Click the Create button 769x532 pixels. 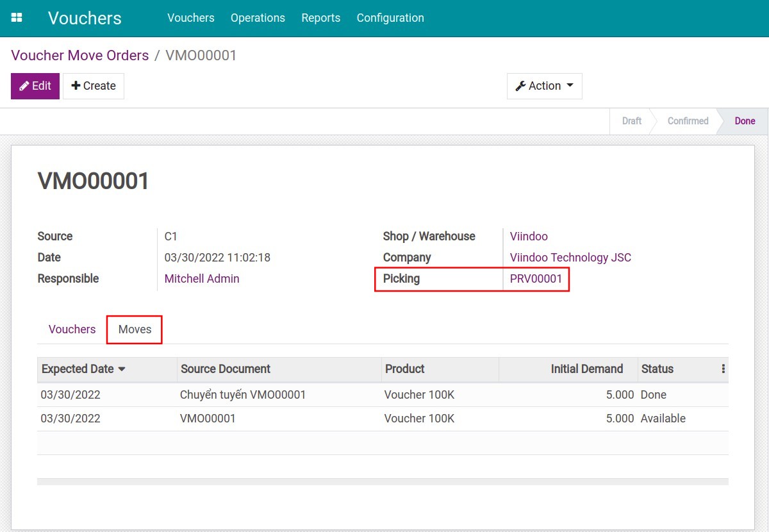tap(94, 86)
